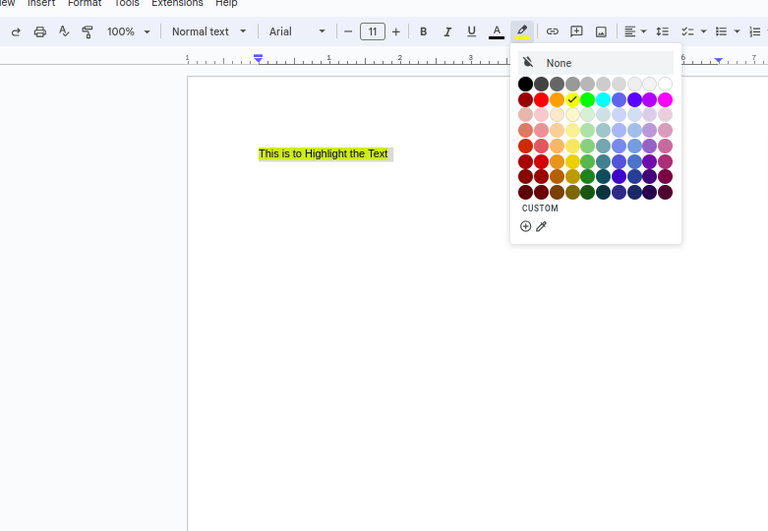Toggle bold formatting

[423, 32]
